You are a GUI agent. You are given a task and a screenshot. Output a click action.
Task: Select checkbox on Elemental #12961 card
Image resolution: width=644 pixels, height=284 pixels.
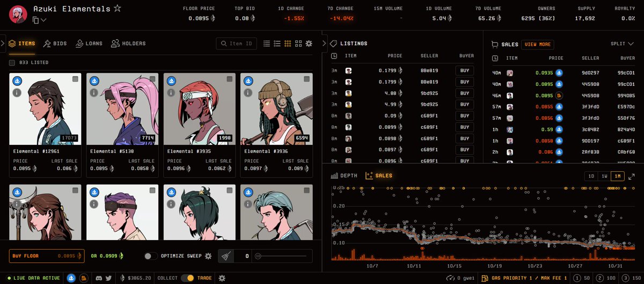coord(75,79)
